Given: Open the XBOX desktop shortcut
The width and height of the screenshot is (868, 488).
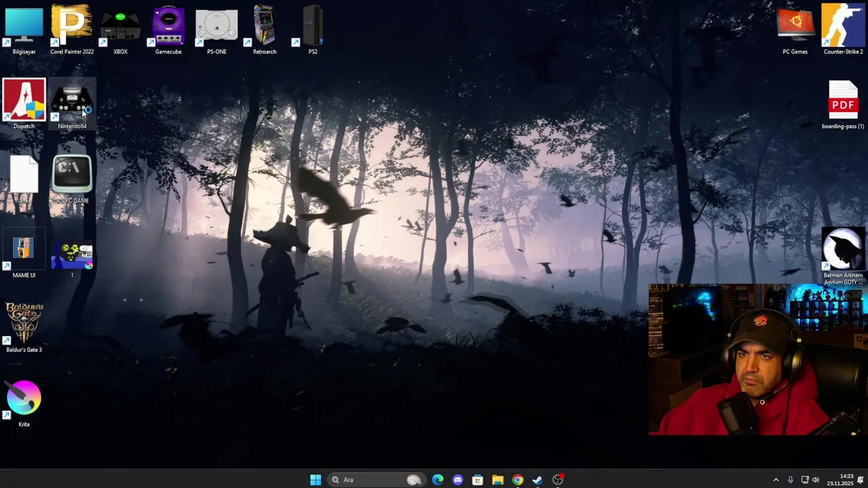Looking at the screenshot, I should coord(120,28).
